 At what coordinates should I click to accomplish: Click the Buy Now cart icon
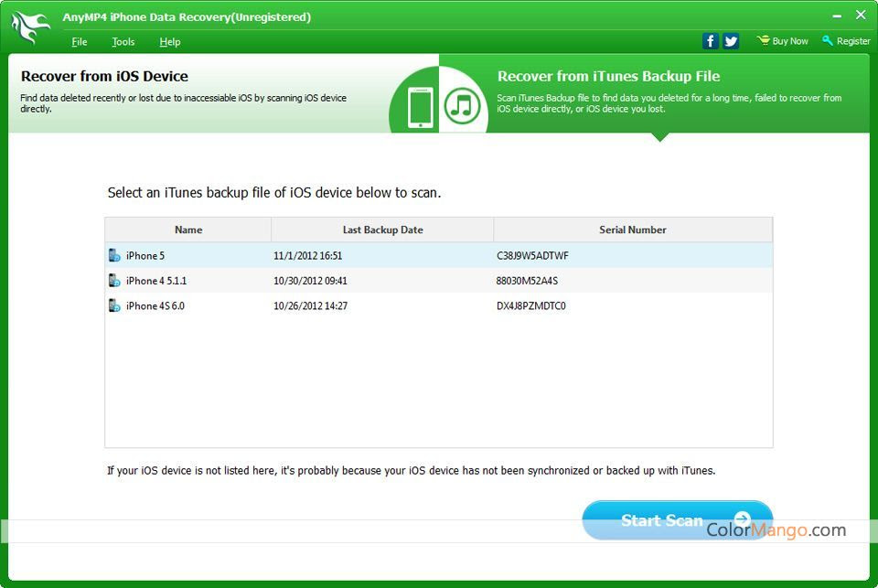[763, 40]
